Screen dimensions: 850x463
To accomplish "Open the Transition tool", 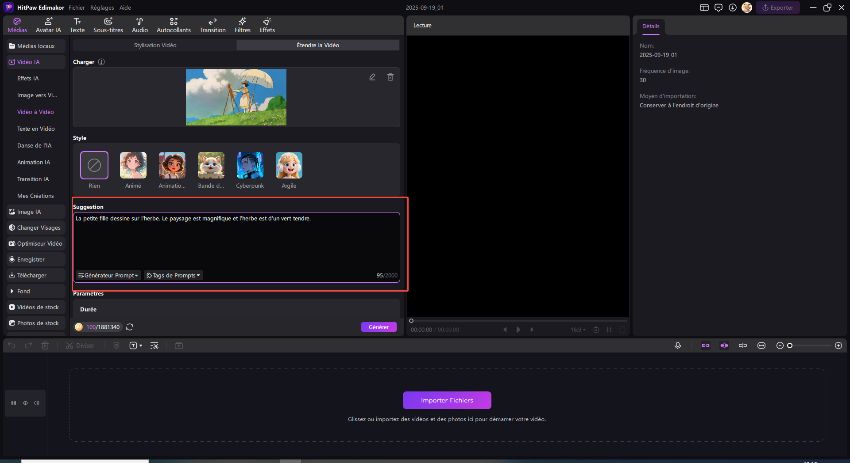I will [212, 25].
